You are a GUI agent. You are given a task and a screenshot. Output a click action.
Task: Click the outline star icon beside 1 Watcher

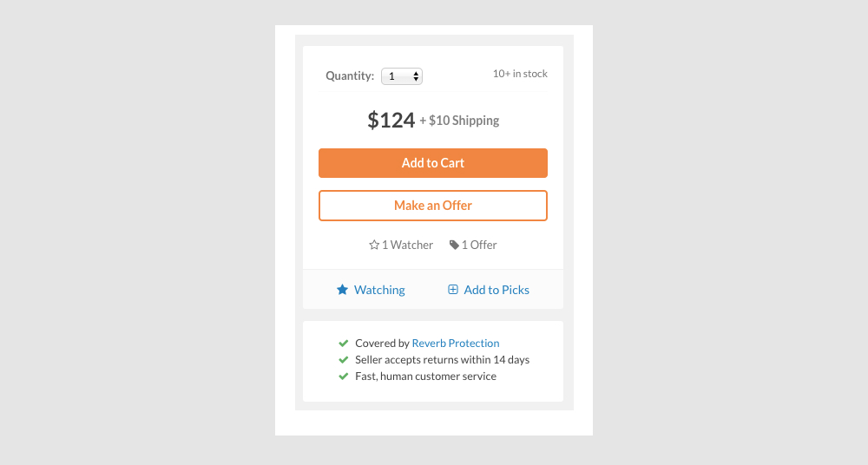coord(374,246)
